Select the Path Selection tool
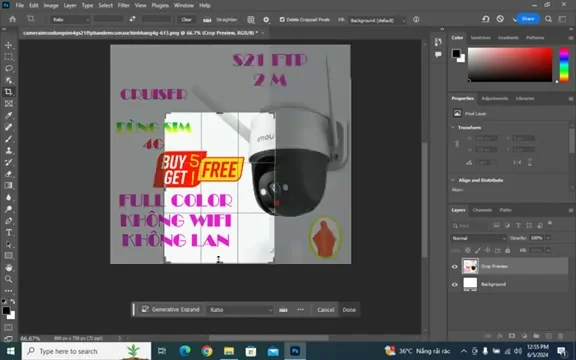Viewport: 576px width, 360px height. (8, 244)
